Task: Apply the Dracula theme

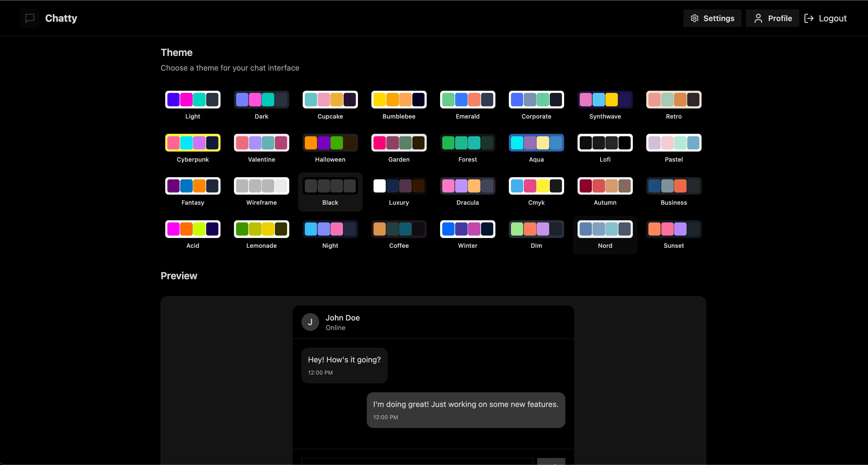Action: pyautogui.click(x=467, y=186)
